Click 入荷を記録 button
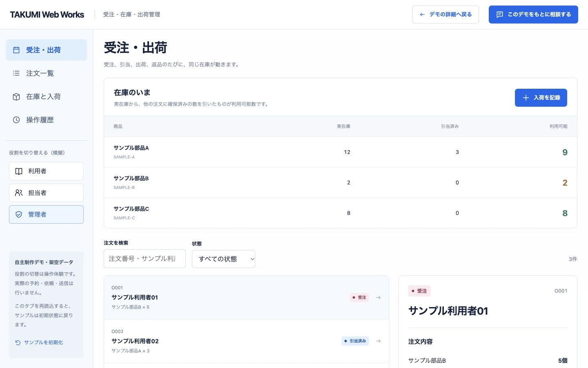This screenshot has height=368, width=588. pos(541,98)
